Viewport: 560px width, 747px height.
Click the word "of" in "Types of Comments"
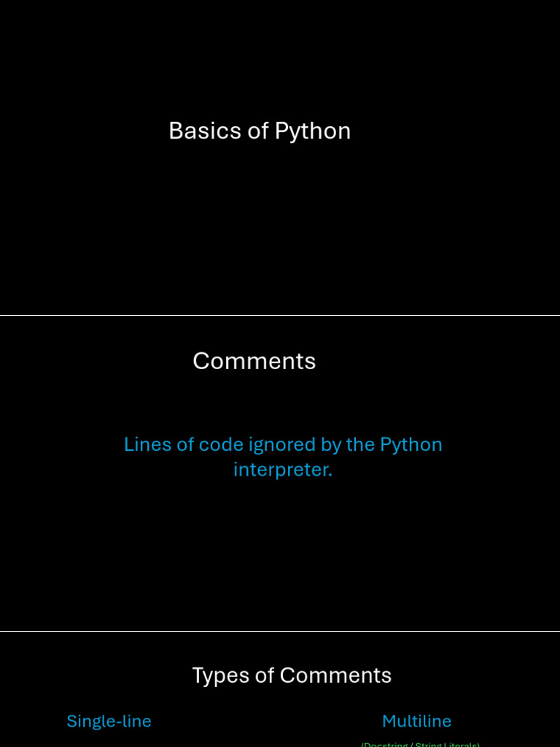coord(265,676)
